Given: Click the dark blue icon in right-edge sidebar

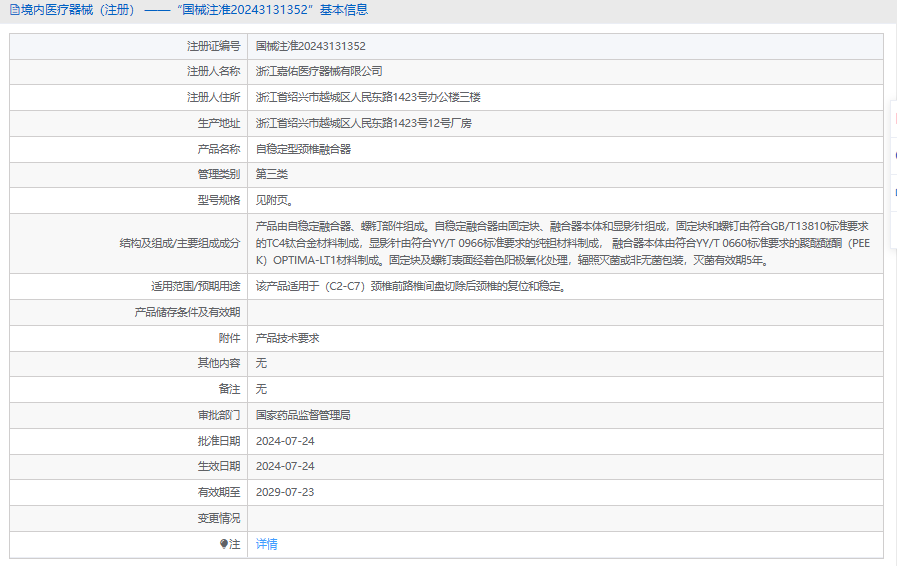Looking at the screenshot, I should coord(894,155).
